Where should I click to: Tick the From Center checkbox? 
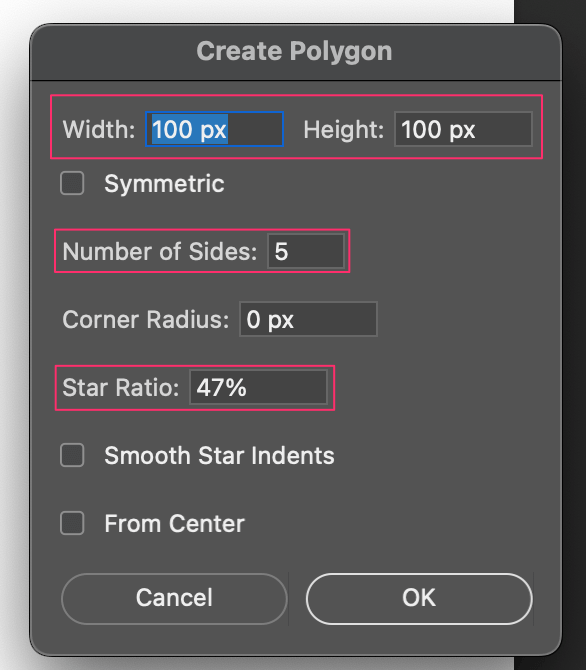point(72,523)
